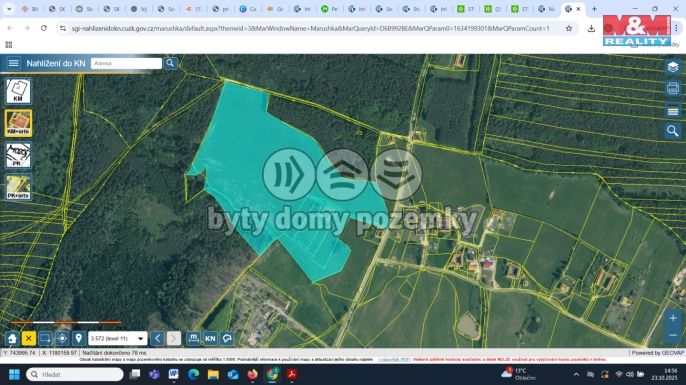Open File Explorer from taskbar

tap(213, 374)
